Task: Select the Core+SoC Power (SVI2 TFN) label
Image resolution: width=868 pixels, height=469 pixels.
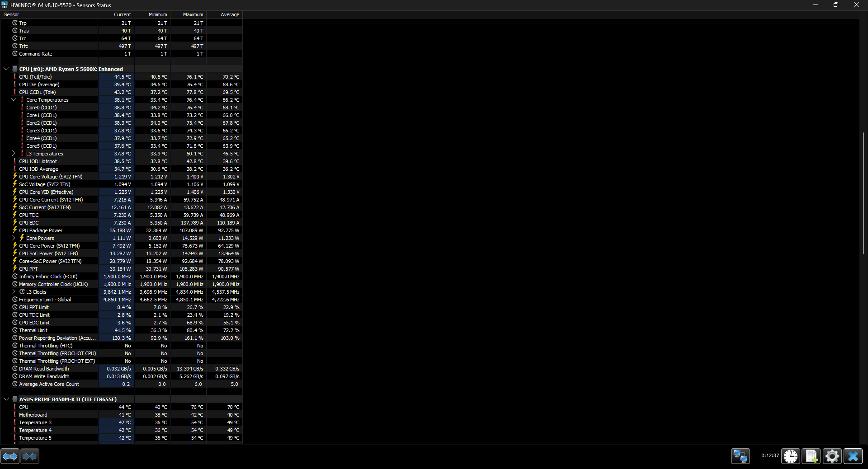Action: (50, 261)
